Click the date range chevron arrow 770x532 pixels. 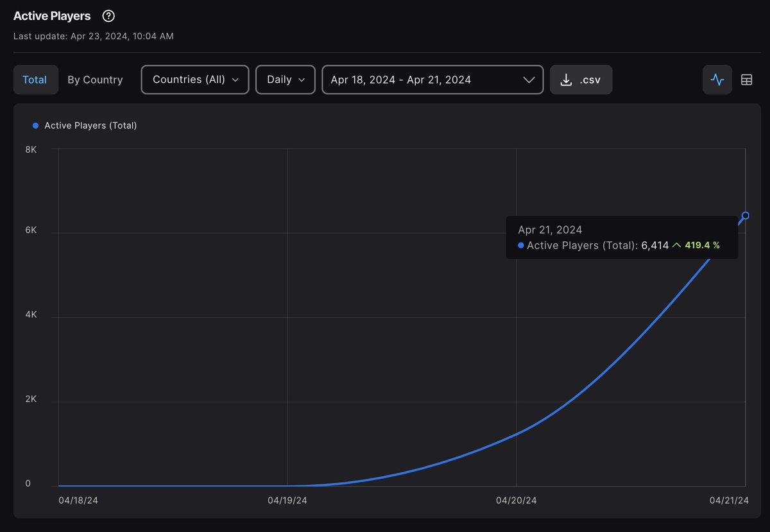pyautogui.click(x=529, y=80)
